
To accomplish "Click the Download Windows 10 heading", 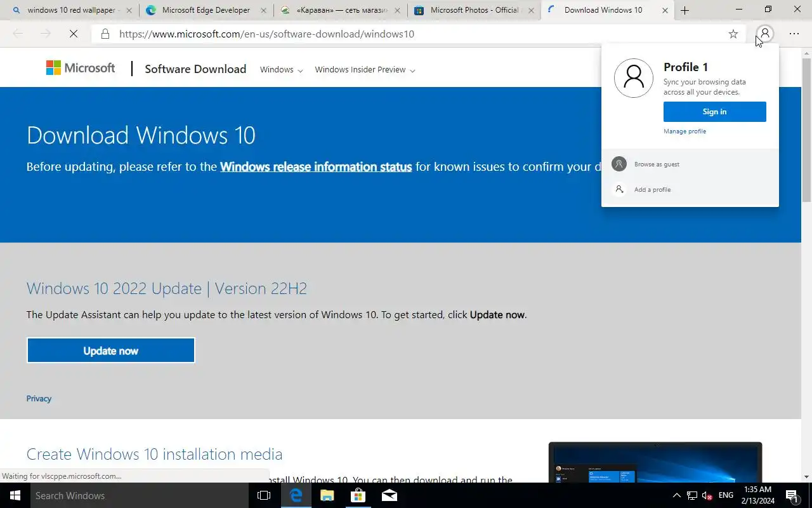I will click(141, 135).
